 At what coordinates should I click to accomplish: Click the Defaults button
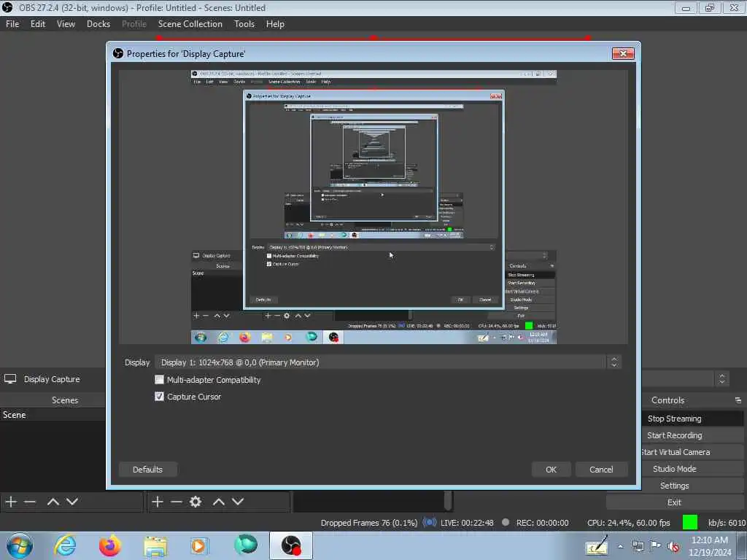click(147, 469)
